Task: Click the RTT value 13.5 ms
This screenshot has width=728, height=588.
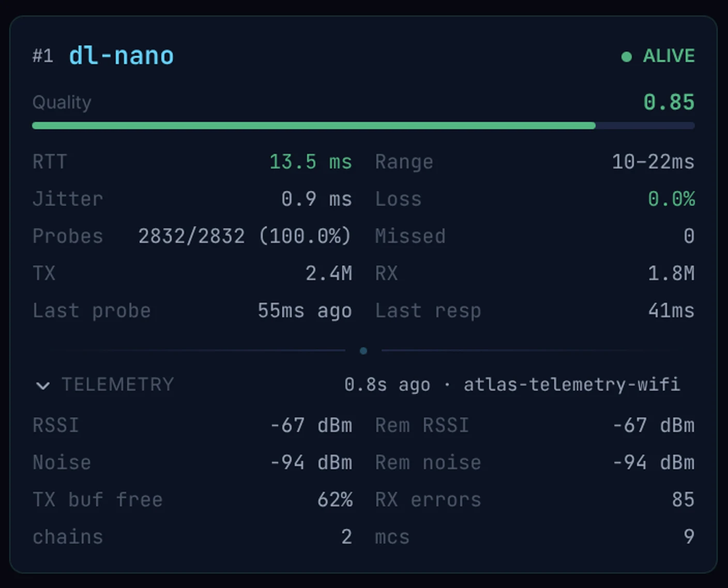Action: point(311,162)
